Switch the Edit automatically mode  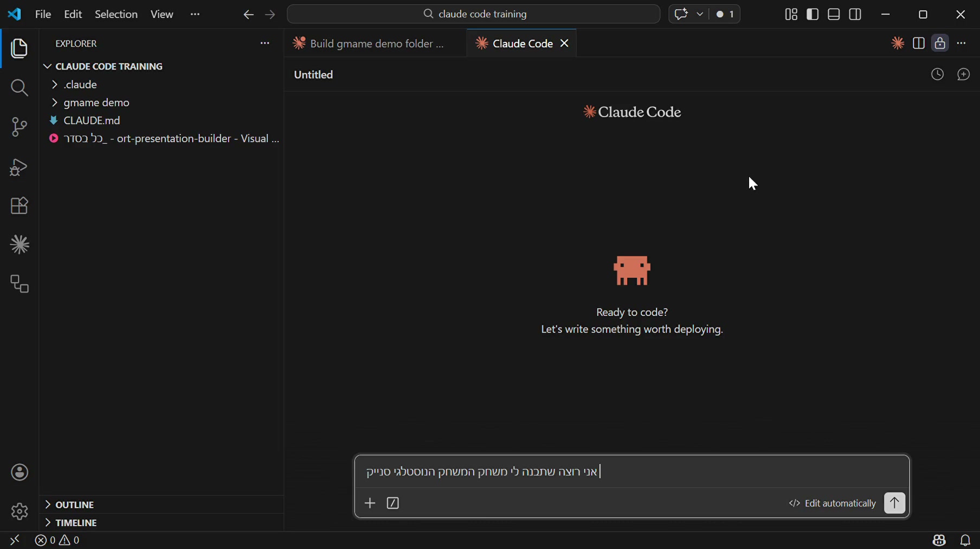tap(832, 503)
